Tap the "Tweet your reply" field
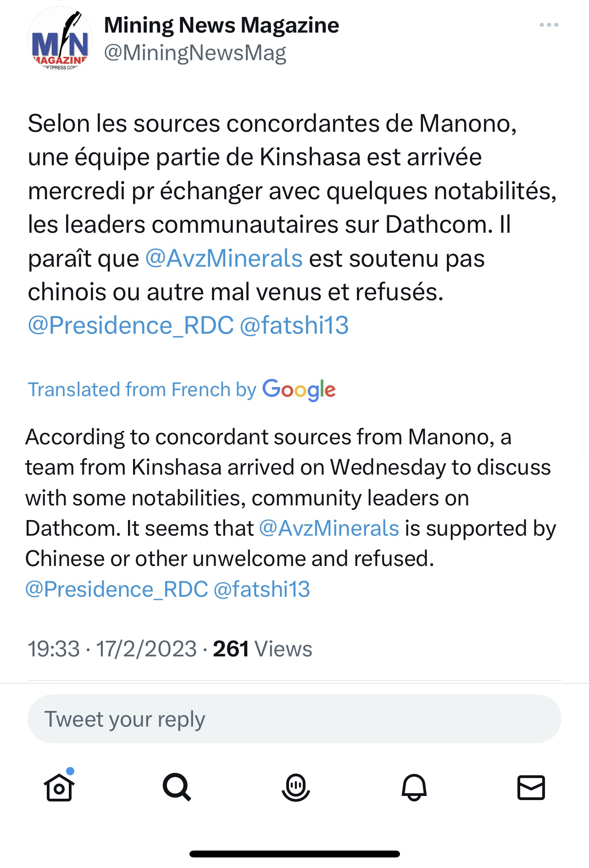 [x=294, y=719]
